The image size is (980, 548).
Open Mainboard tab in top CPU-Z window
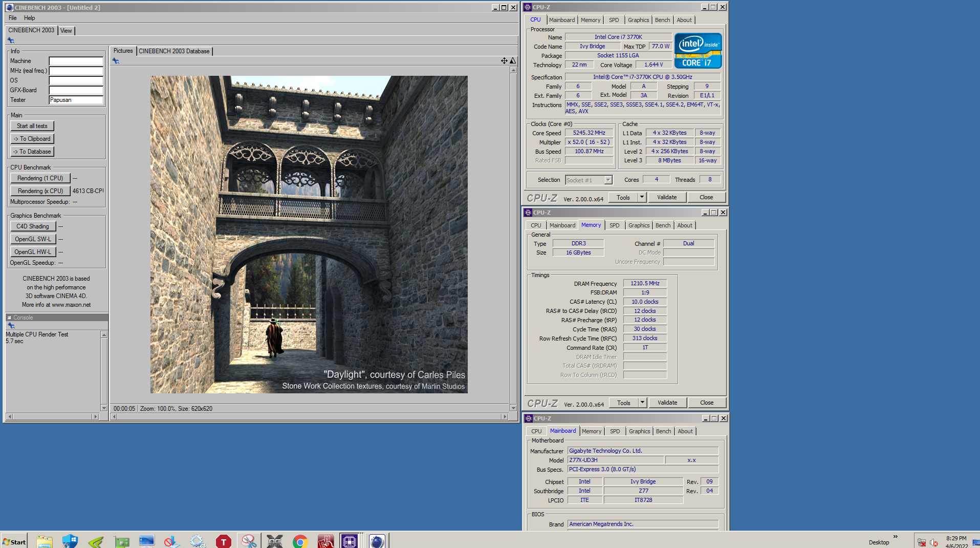click(x=562, y=20)
